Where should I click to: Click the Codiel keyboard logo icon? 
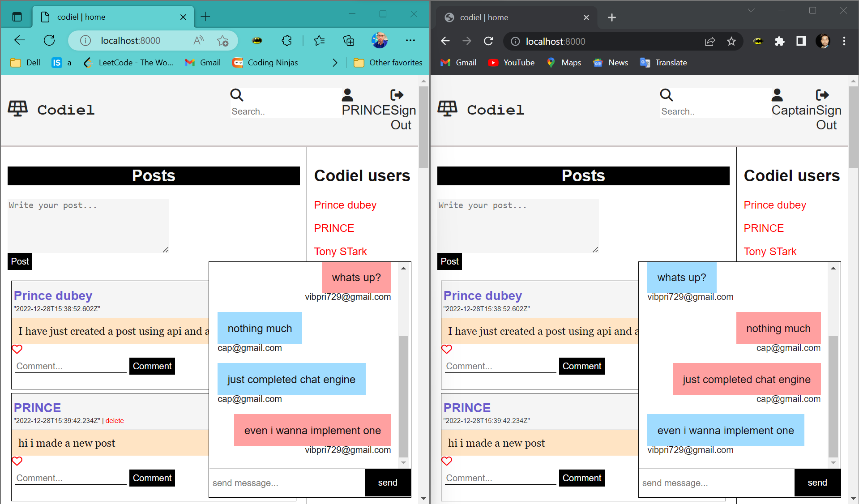pyautogui.click(x=17, y=107)
